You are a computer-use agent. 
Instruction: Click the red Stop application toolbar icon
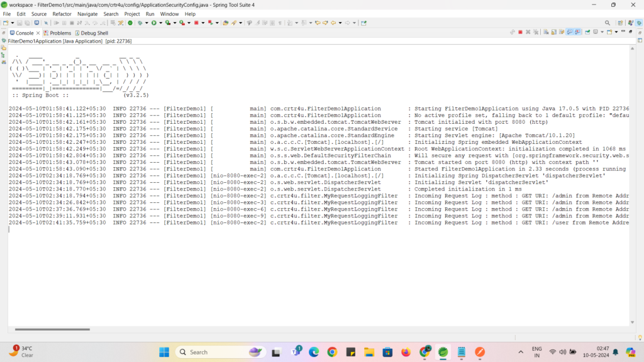(x=196, y=23)
